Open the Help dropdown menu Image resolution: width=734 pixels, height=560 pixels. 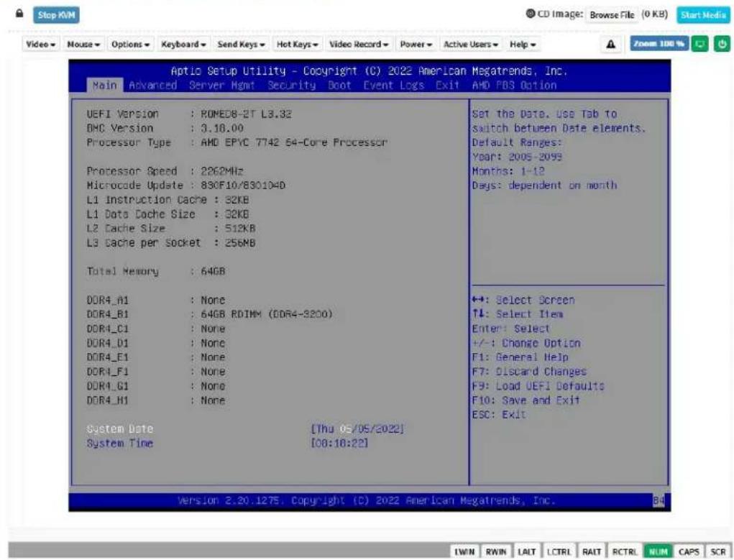(523, 44)
